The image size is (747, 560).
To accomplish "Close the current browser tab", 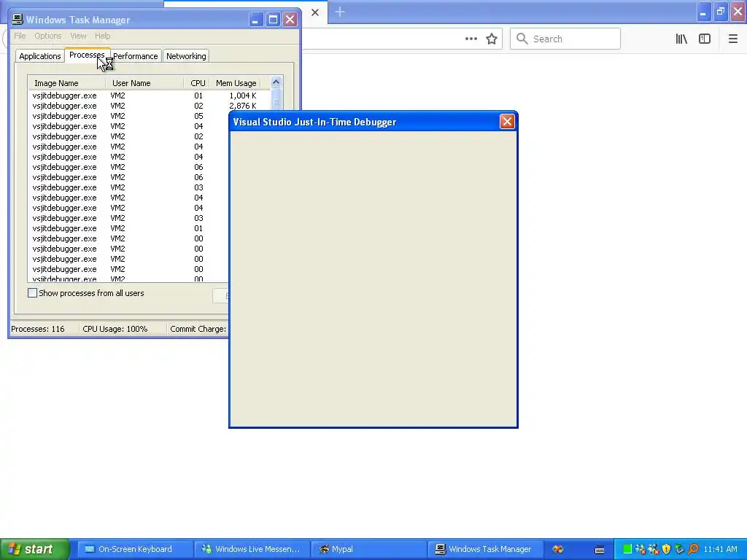I will (315, 12).
